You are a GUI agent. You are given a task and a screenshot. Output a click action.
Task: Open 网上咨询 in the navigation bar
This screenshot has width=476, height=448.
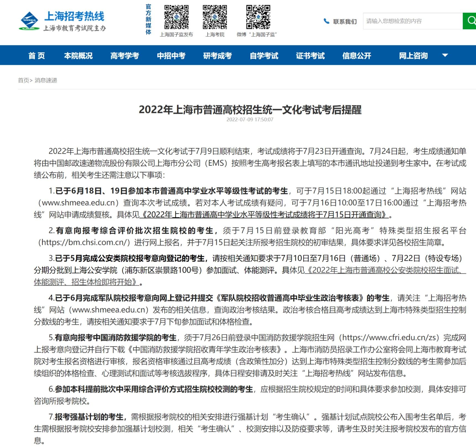(x=413, y=56)
